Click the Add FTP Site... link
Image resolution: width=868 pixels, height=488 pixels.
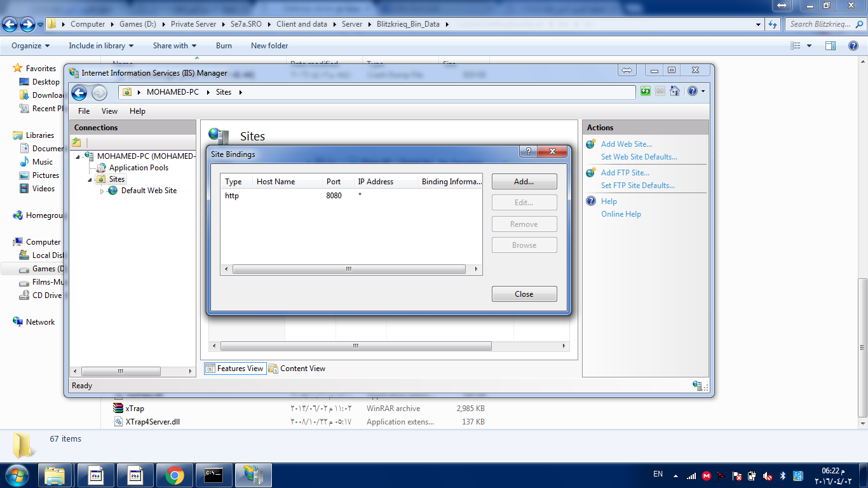point(625,173)
